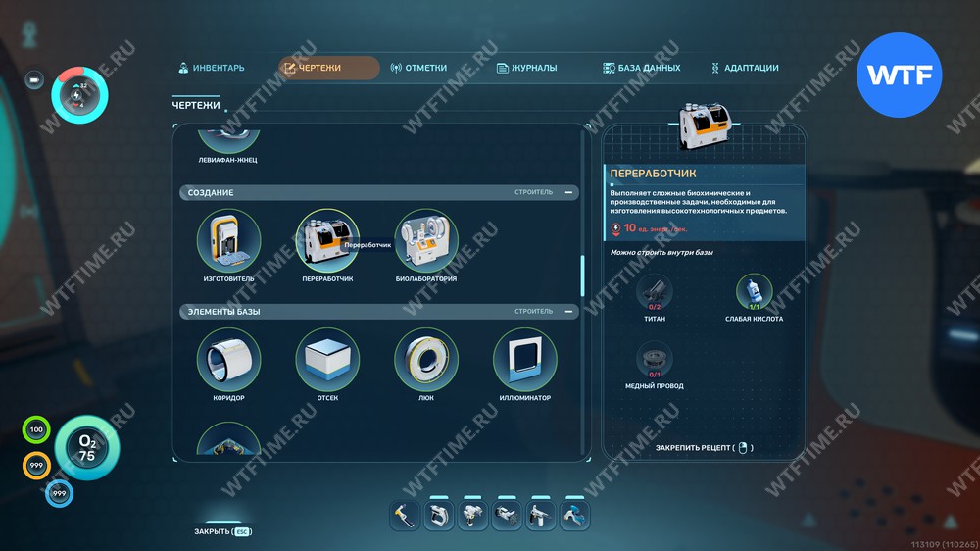Choose the Отсек base element
This screenshot has height=551, width=980.
point(327,360)
